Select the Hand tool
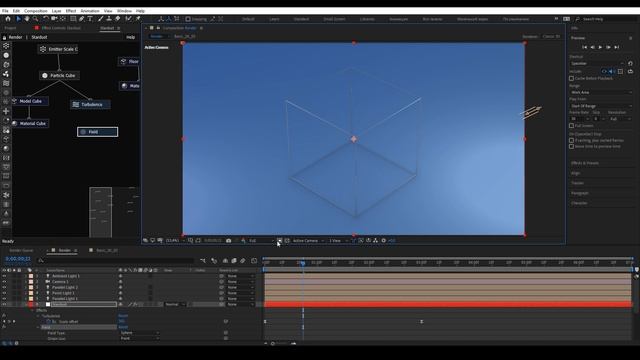Image resolution: width=640 pixels, height=360 pixels. point(27,19)
